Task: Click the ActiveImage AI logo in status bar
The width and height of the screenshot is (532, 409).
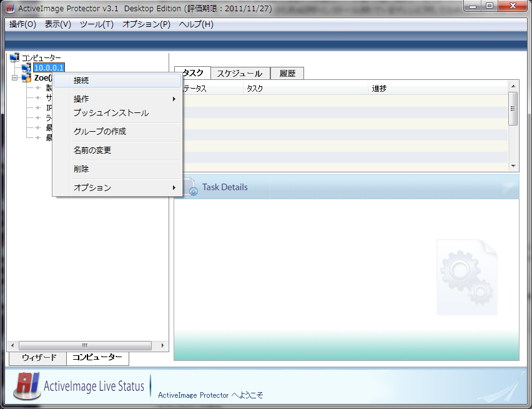Action: pos(27,386)
